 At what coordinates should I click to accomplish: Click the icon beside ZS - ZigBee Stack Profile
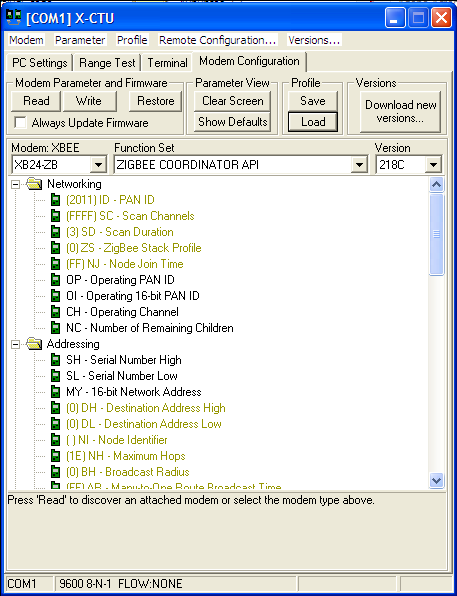56,248
